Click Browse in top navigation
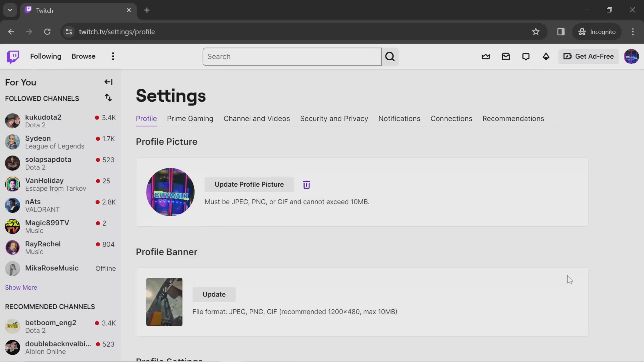The width and height of the screenshot is (644, 362). pyautogui.click(x=84, y=56)
